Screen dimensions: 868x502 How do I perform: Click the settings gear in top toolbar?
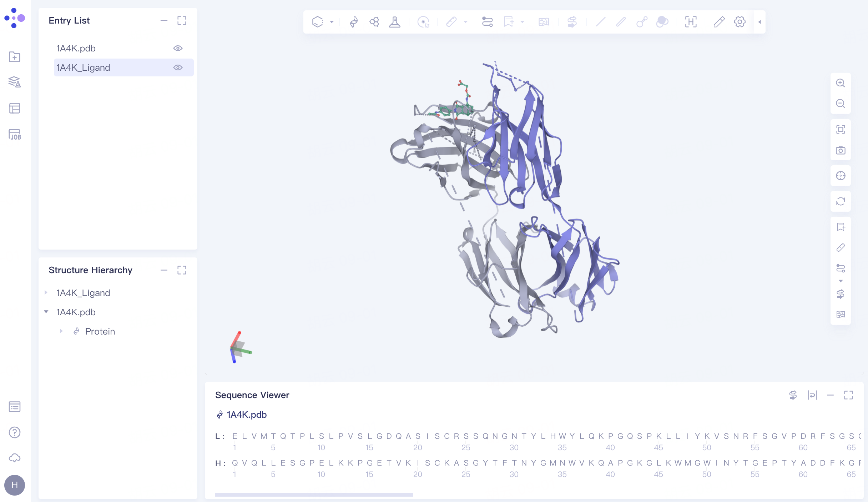point(740,22)
